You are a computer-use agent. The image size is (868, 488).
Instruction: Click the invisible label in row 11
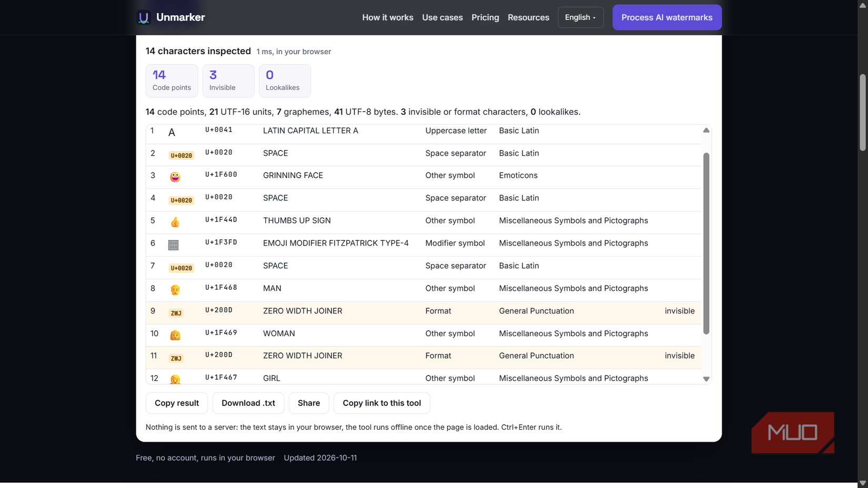point(680,355)
